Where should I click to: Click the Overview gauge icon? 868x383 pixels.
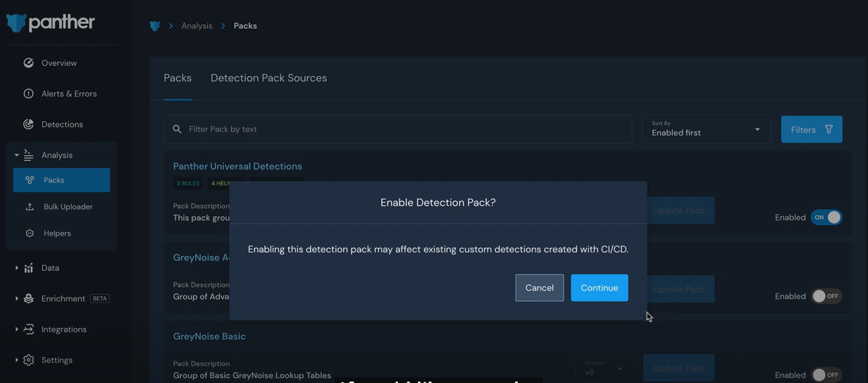(x=29, y=63)
